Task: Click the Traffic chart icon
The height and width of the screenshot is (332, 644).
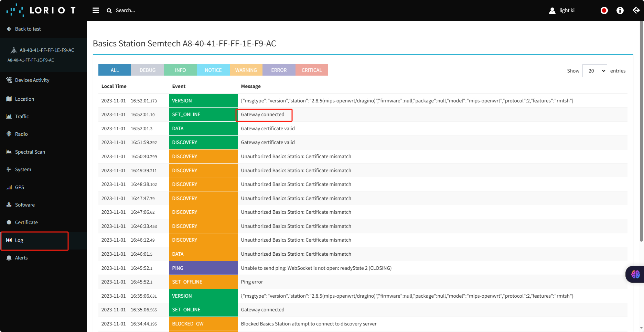Action: 9,117
